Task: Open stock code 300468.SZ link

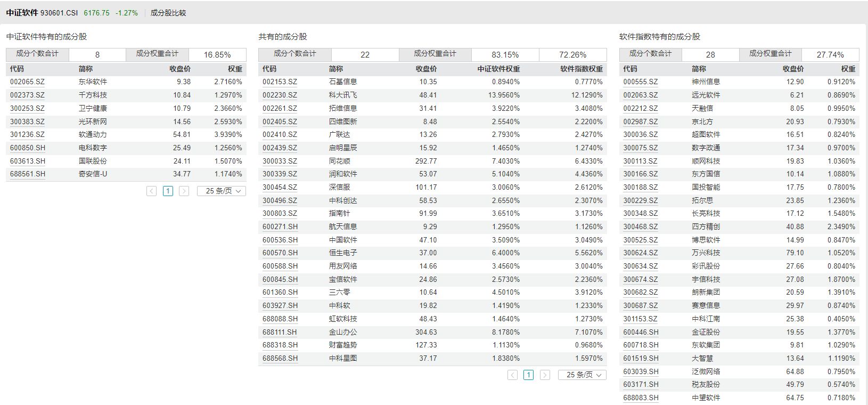Action: coord(641,227)
